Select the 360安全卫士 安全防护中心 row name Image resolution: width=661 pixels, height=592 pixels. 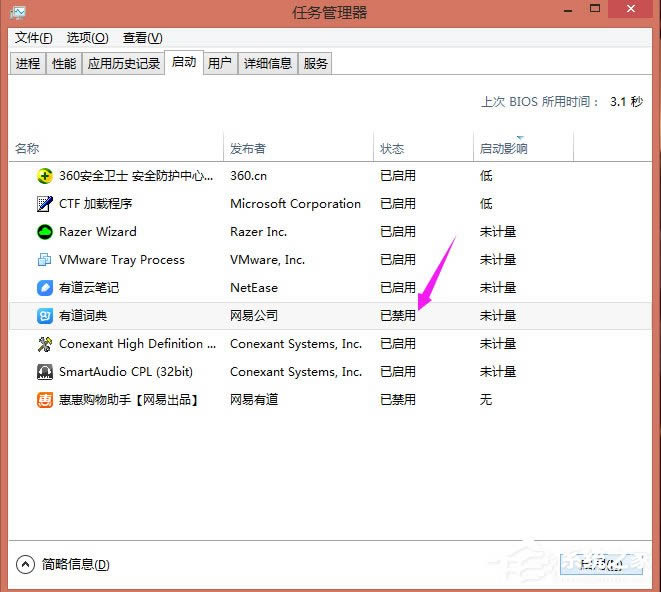(136, 176)
